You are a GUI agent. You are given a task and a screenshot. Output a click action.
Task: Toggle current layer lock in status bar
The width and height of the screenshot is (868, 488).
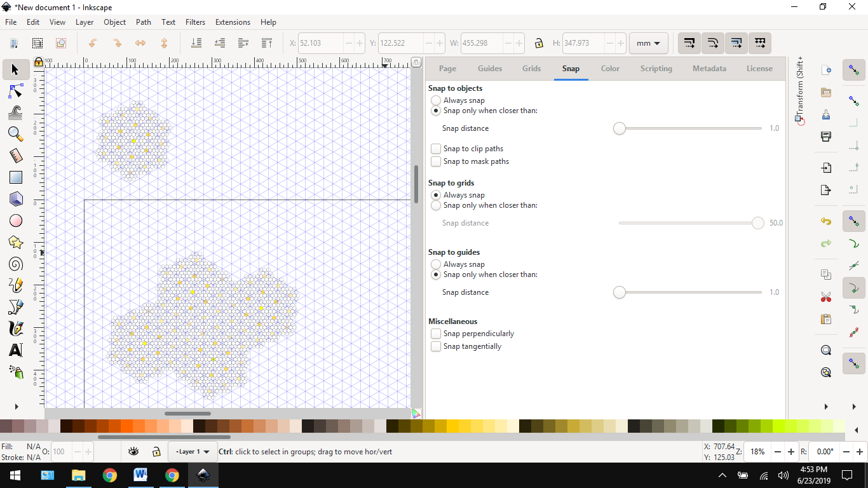click(156, 452)
